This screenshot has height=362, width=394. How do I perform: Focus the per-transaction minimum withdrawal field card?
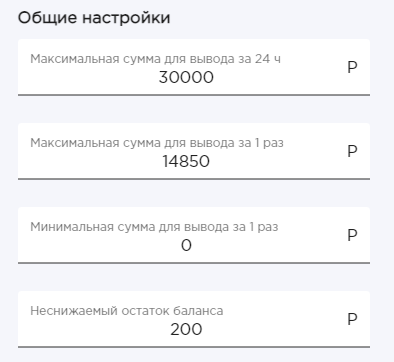tap(194, 235)
